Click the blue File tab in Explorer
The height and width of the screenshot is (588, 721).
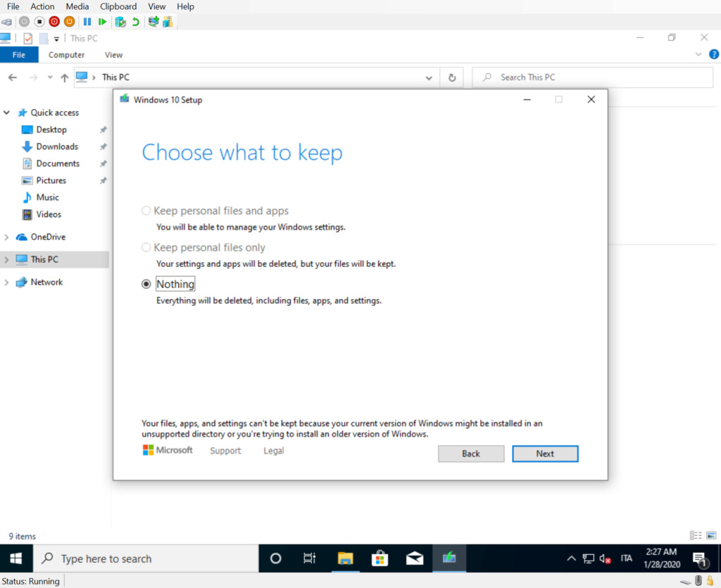(x=19, y=55)
